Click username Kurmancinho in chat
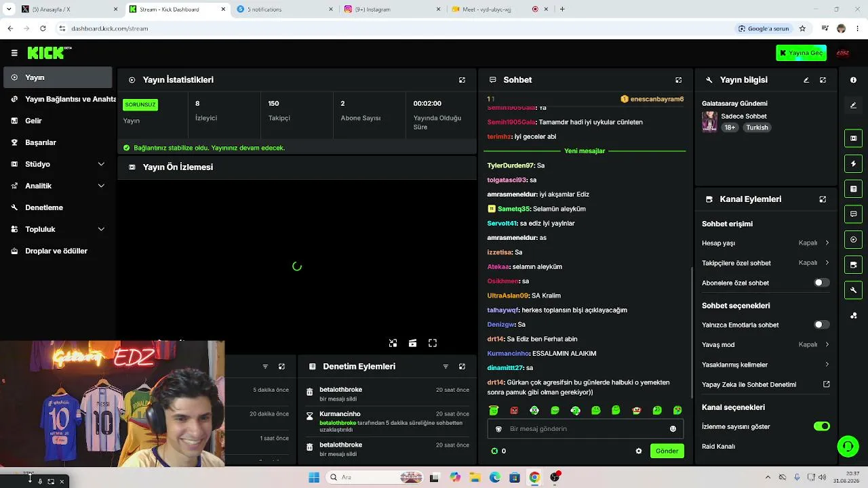Viewport: 868px width, 488px height. tap(508, 353)
